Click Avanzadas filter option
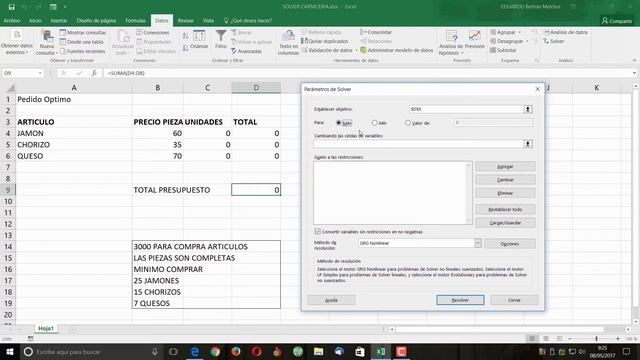This screenshot has height=360, width=640. 247,51
